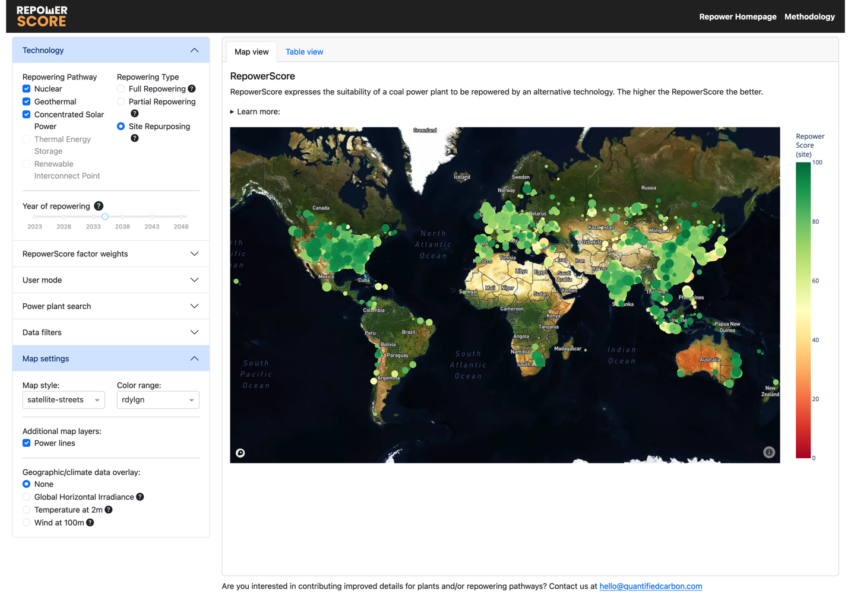Open the Site Repurposing help icon
Screen dimensions: 851x616
(x=135, y=138)
